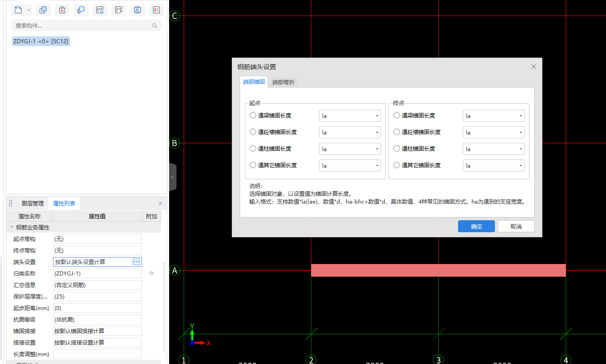This screenshot has height=364, width=606.
Task: Click the axis label C bubble
Action: click(175, 16)
